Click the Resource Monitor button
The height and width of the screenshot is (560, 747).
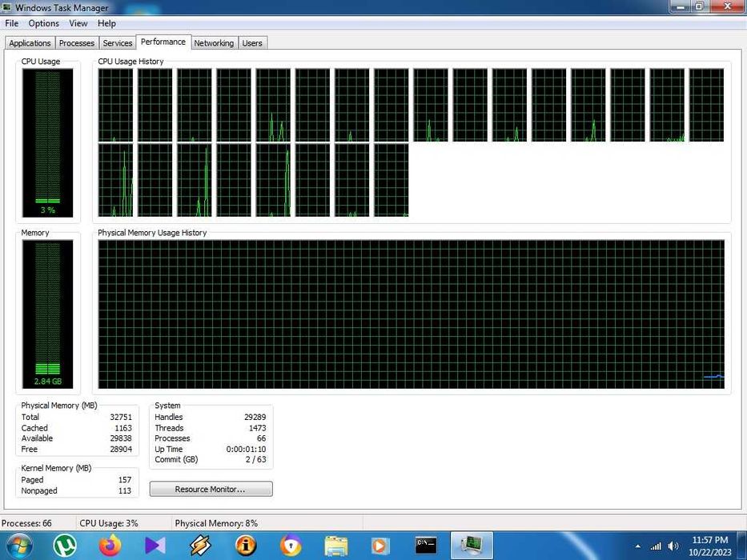(x=211, y=489)
